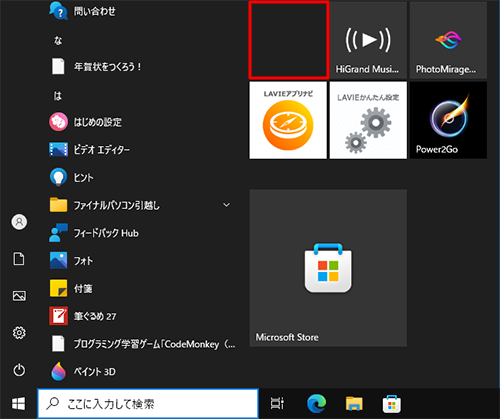
Task: Launch 筆ぐるめ 27 icon
Action: [x=58, y=316]
